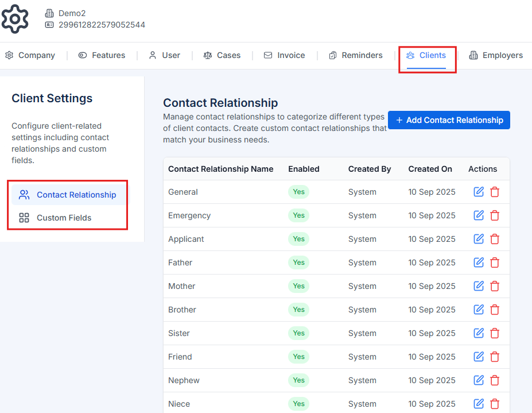
Task: Edit the Mother contact relationship
Action: click(479, 286)
